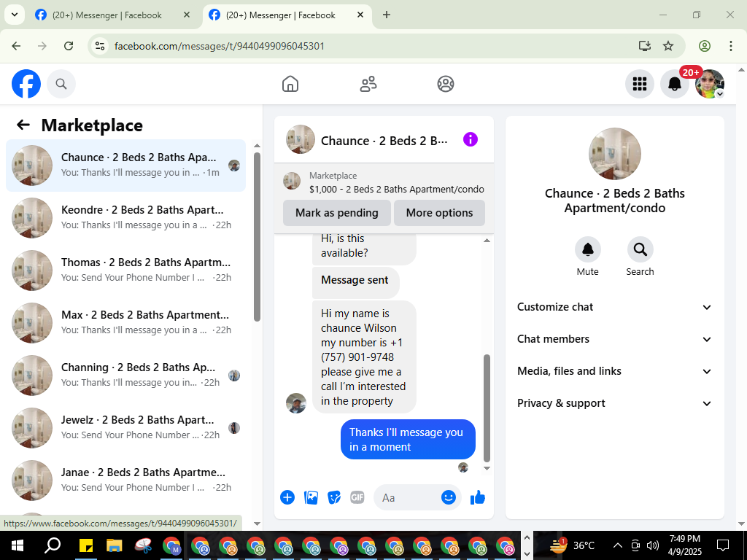Open Sticky Notes from the taskbar
Viewport: 747px width, 560px height.
pos(86,545)
